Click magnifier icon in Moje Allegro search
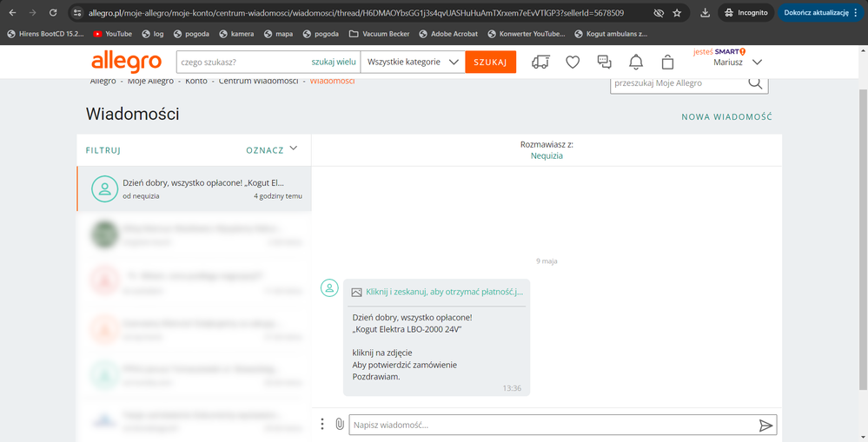 755,83
